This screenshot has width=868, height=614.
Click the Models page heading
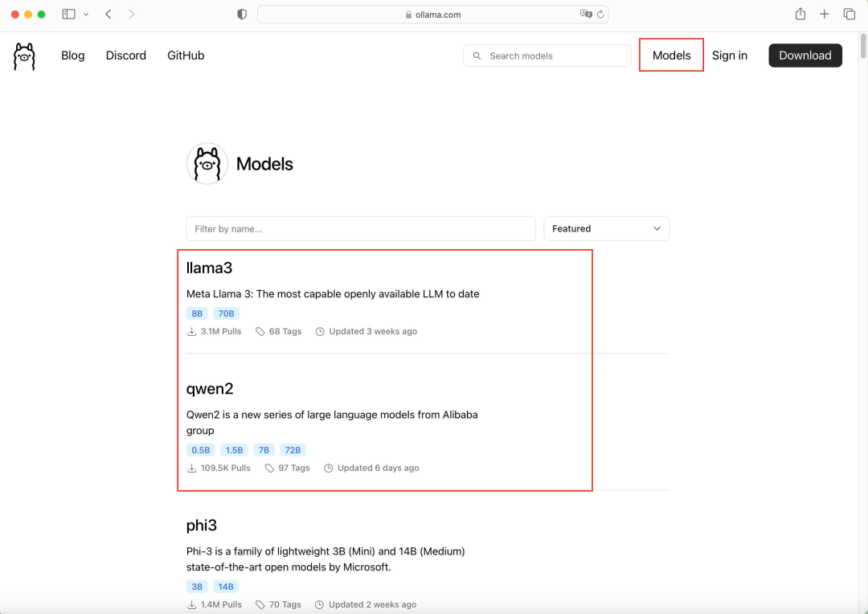264,164
